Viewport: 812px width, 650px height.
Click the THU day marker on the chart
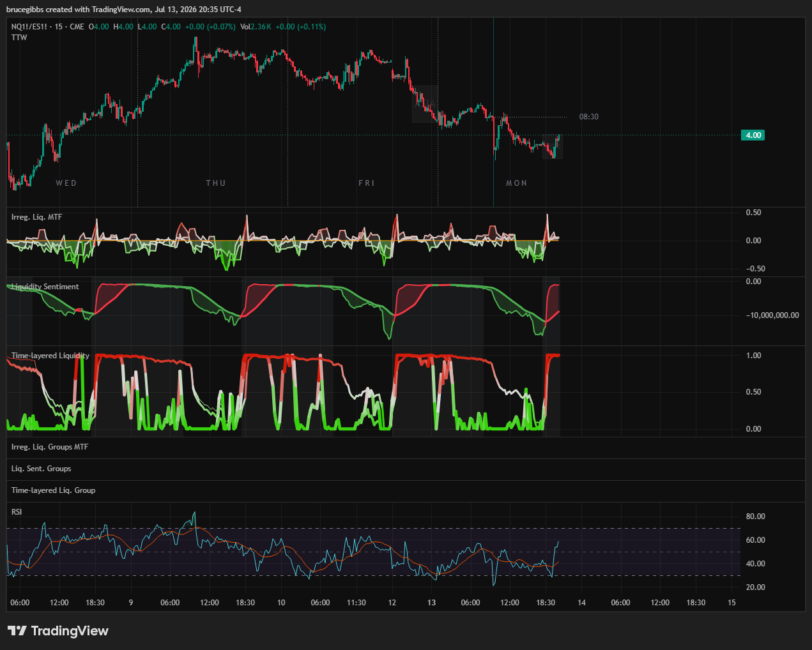click(216, 183)
